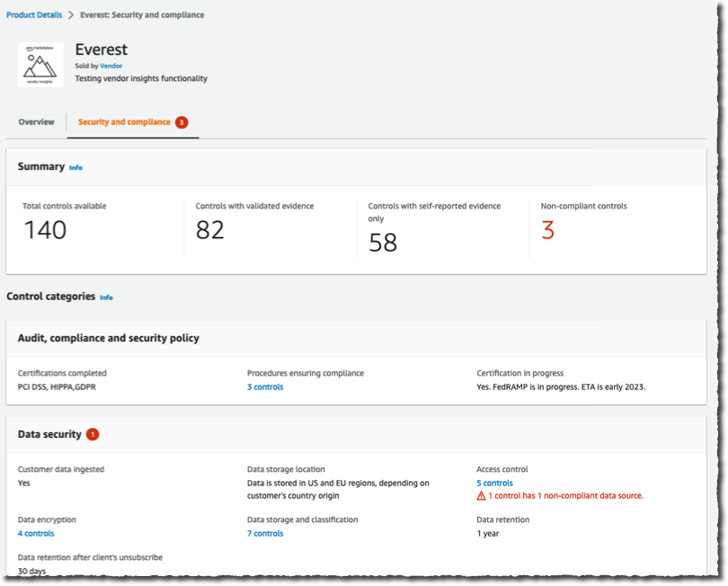Click the Everest product logo thumbnail
728x586 pixels.
[x=40, y=65]
